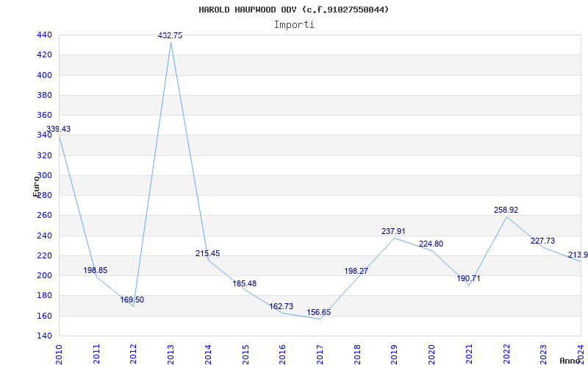Click the y-axis value 220
The height and width of the screenshot is (368, 588).
click(x=44, y=255)
